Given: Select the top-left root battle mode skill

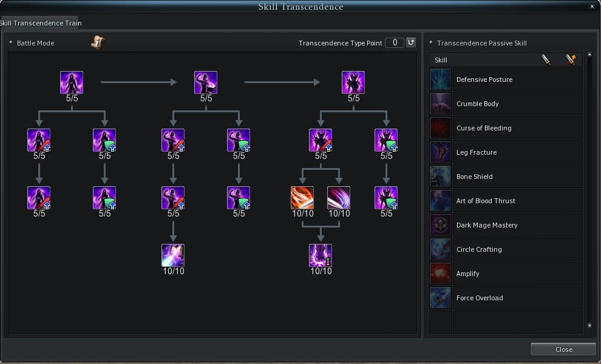Looking at the screenshot, I should 72,83.
